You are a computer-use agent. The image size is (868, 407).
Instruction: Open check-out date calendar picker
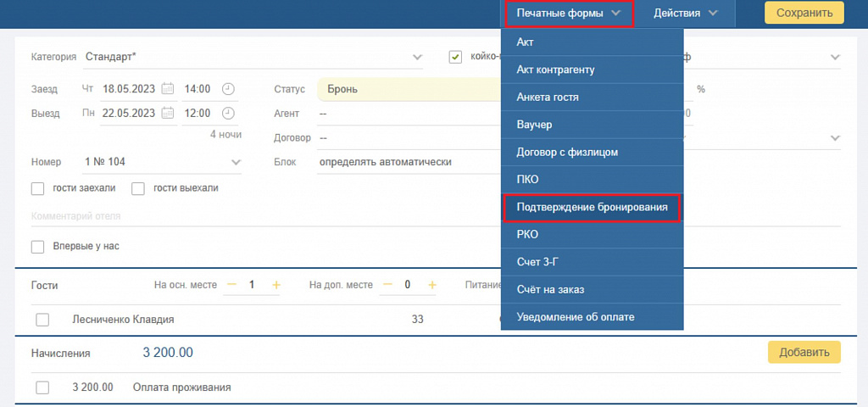[x=168, y=113]
